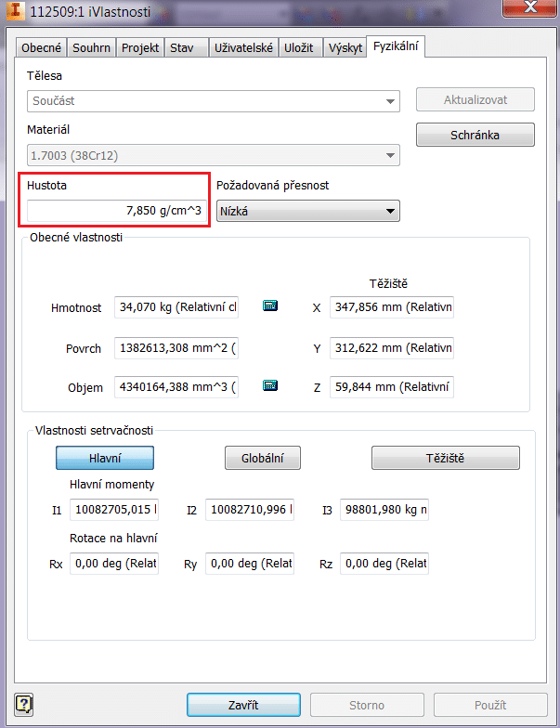Switch to the Souhrn tab

click(91, 48)
